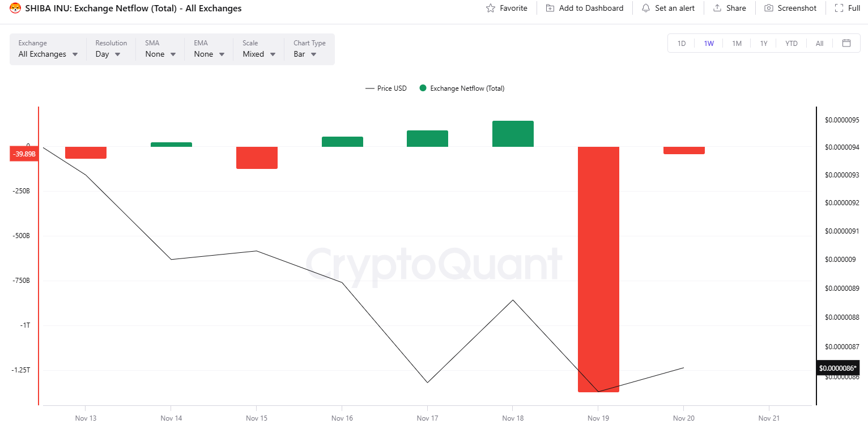Click the Screenshot camera icon
The height and width of the screenshot is (428, 868).
tap(769, 9)
